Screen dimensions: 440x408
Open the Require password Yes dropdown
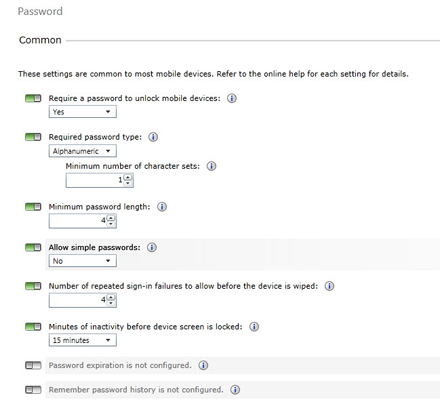tap(83, 112)
